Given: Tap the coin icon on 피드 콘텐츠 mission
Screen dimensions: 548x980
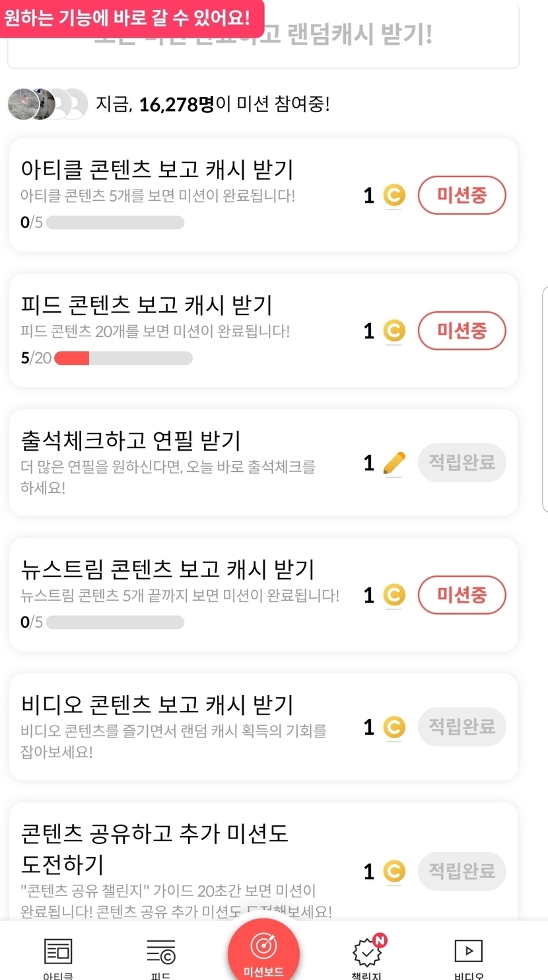Looking at the screenshot, I should click(394, 331).
